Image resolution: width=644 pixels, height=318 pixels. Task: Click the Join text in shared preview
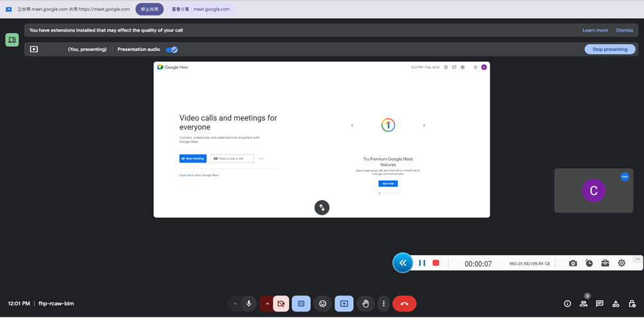pyautogui.click(x=261, y=158)
